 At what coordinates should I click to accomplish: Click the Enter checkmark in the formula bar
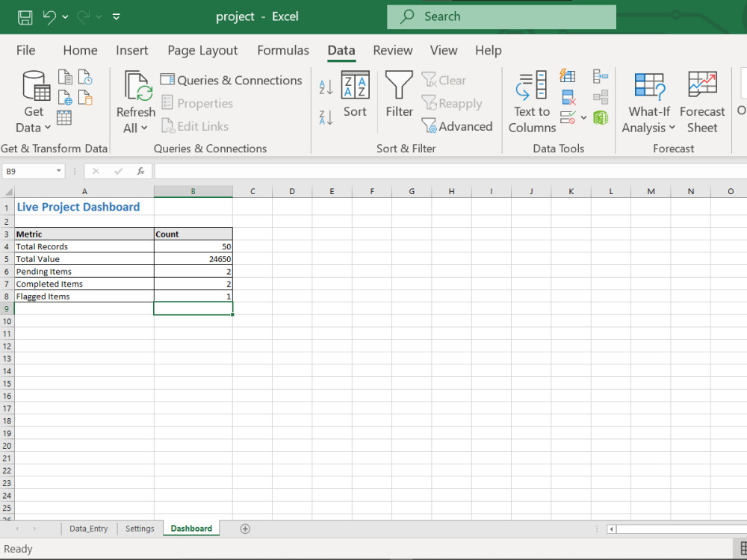coord(118,171)
